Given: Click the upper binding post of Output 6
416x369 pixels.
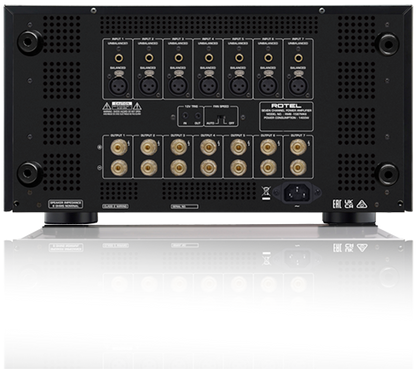Looking at the screenshot, I should pyautogui.click(x=269, y=147).
